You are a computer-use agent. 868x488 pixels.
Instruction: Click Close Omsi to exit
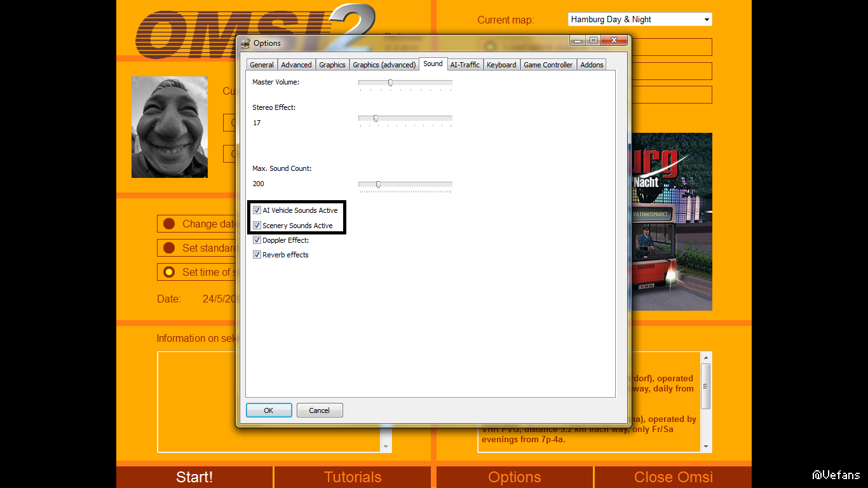tap(673, 477)
